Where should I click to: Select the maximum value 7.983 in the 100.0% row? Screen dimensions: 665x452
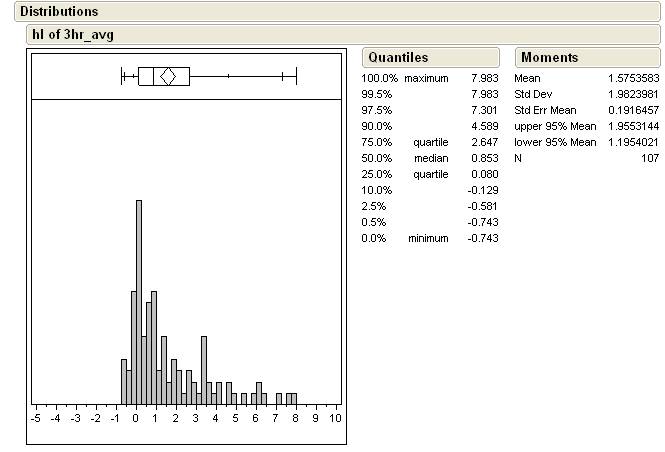(x=484, y=78)
